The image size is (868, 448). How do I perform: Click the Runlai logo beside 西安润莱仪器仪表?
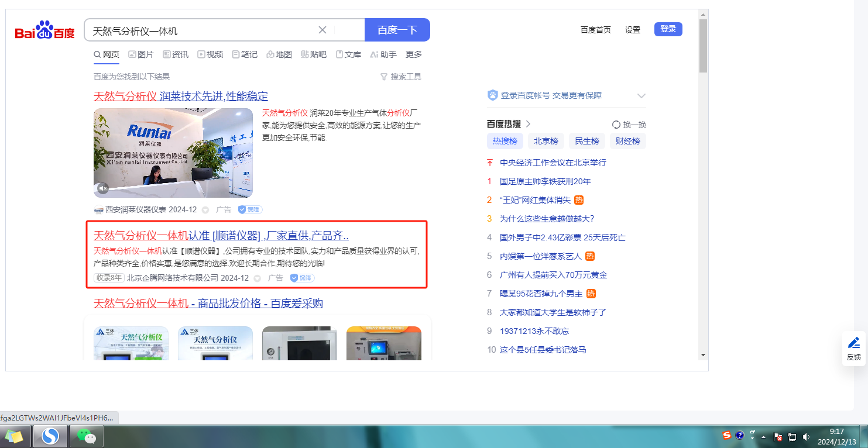pyautogui.click(x=98, y=210)
